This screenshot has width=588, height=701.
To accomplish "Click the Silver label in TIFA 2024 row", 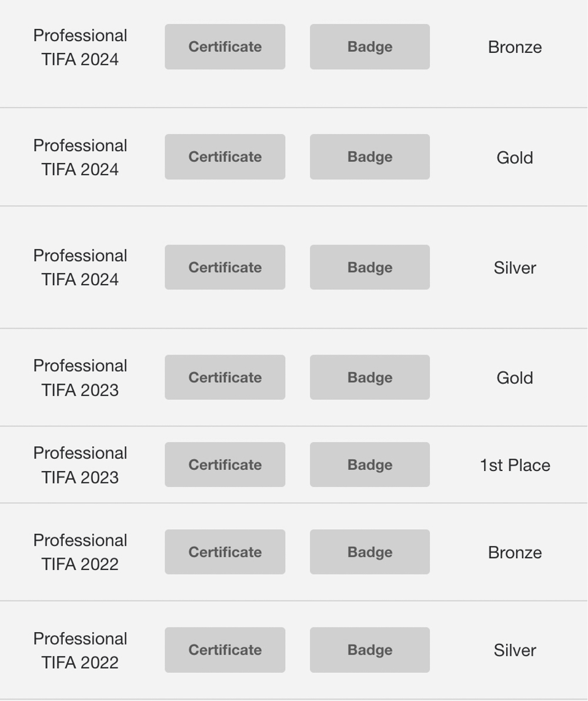I will (514, 268).
